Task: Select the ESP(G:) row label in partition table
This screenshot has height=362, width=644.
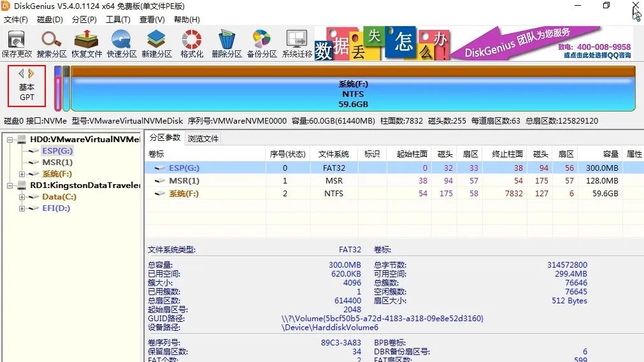Action: point(184,168)
